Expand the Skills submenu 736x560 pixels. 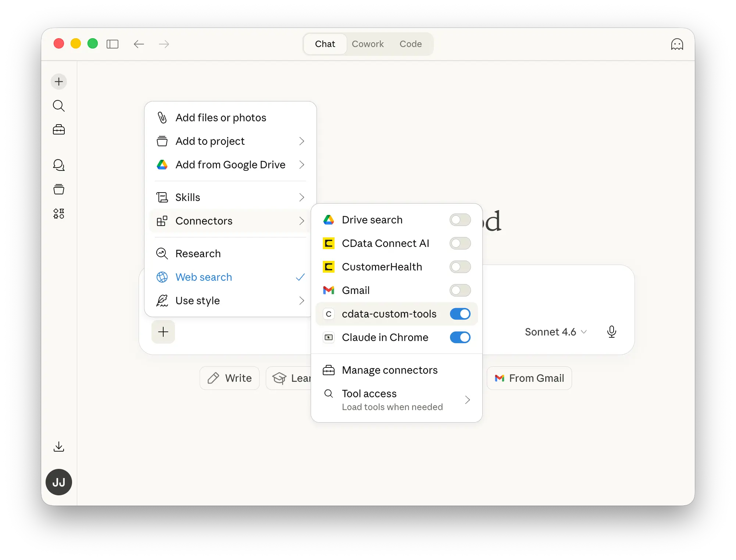coord(231,197)
